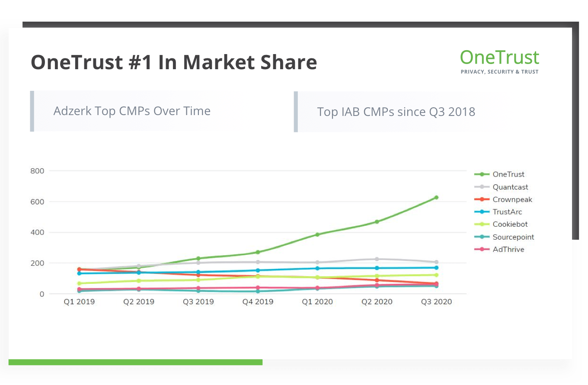588x385 pixels.
Task: Select the 600 y-axis label
Action: [38, 202]
